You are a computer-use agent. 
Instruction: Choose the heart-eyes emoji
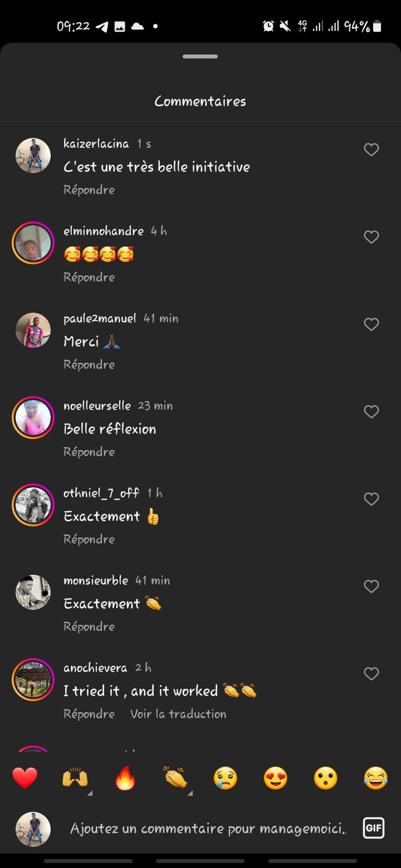(x=276, y=778)
